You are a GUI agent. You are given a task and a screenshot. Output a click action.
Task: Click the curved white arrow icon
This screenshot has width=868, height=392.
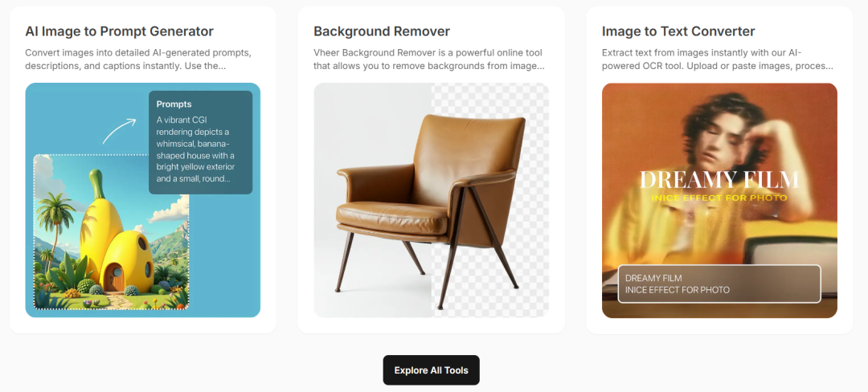pos(119,131)
